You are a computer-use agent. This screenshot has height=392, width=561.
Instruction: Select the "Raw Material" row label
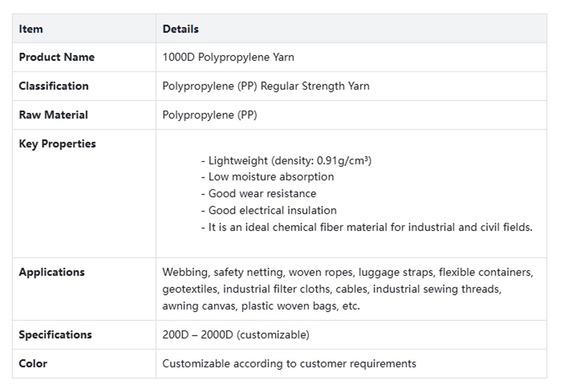53,115
